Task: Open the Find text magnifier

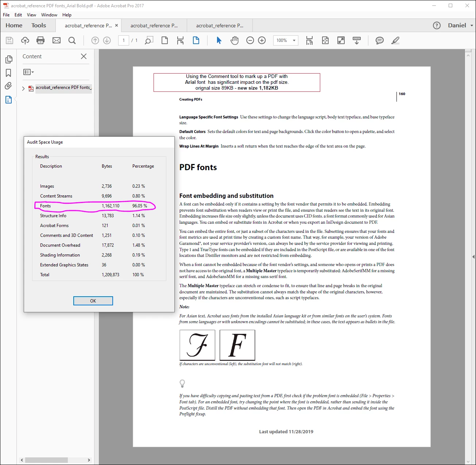Action: click(x=72, y=40)
